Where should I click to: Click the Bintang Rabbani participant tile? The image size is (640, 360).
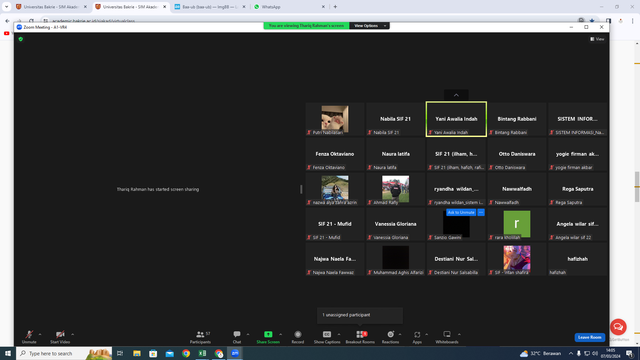[517, 119]
